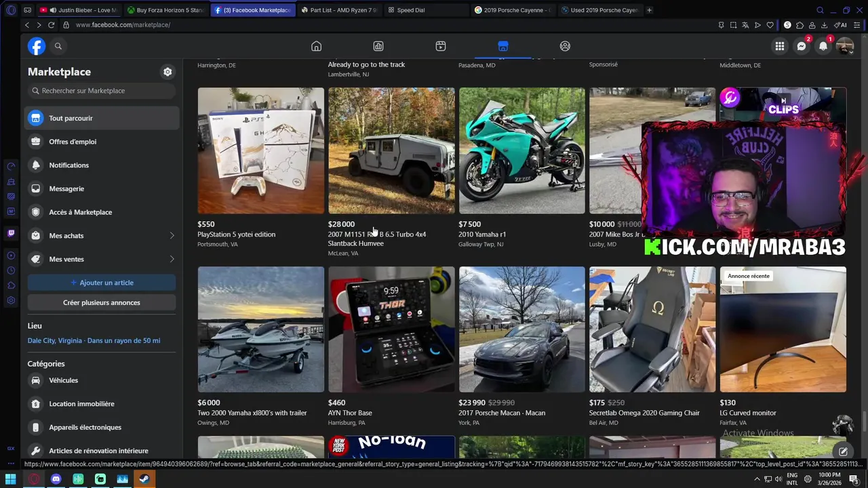Screen dimensions: 868x488
Task: Open the Facebook Reels video icon
Action: pyautogui.click(x=441, y=46)
